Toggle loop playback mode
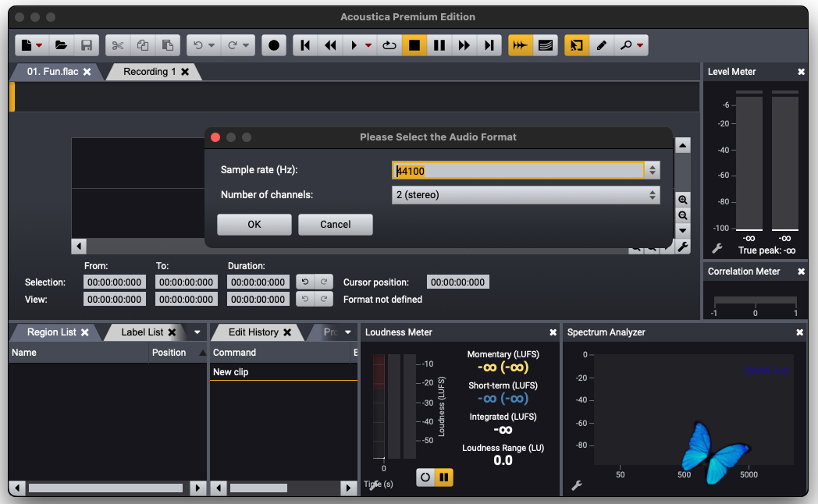This screenshot has height=504, width=818. pyautogui.click(x=389, y=45)
